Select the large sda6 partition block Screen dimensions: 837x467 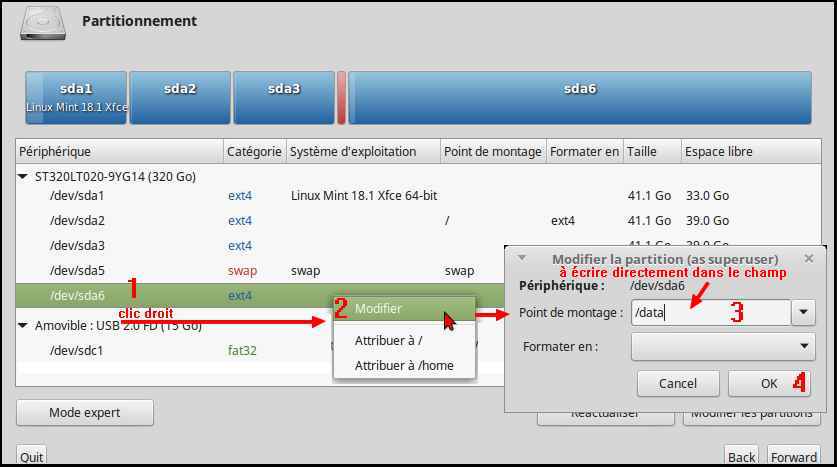pyautogui.click(x=580, y=97)
